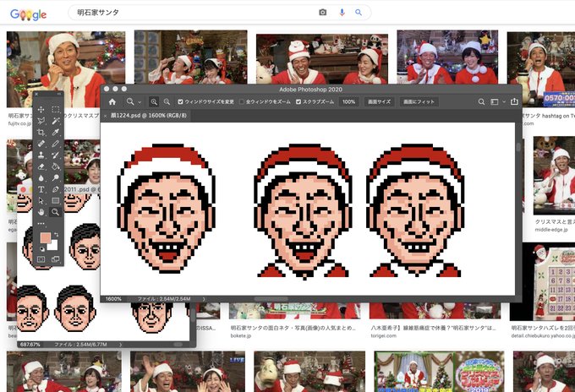The width and height of the screenshot is (575, 392).
Task: Select the Pencil tool
Action: 55,144
